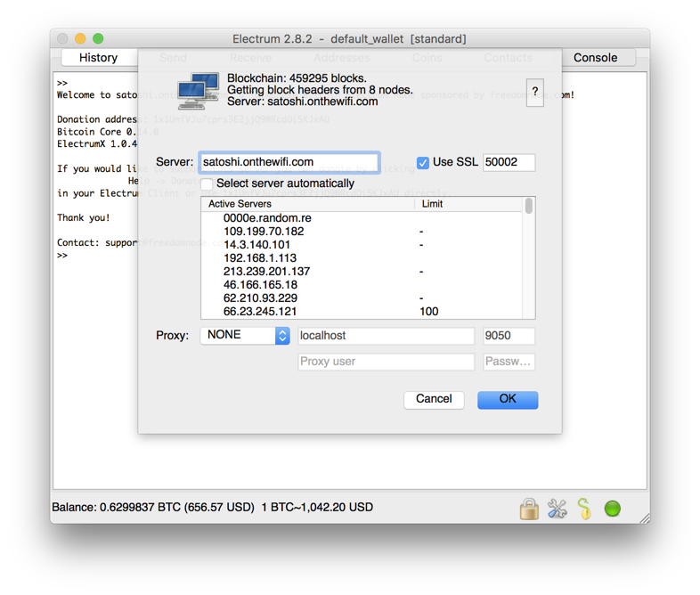The image size is (700, 595).
Task: Switch to the Console tab
Action: tap(595, 58)
